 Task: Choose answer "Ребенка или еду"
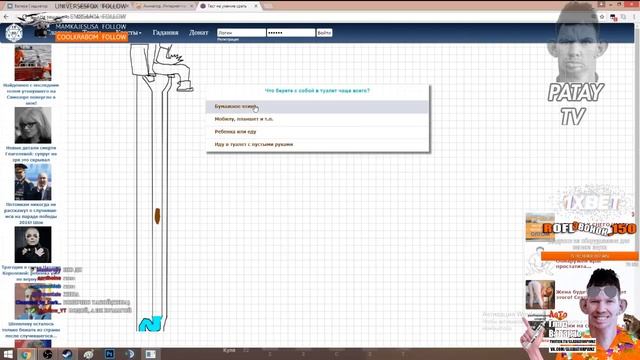click(318, 132)
